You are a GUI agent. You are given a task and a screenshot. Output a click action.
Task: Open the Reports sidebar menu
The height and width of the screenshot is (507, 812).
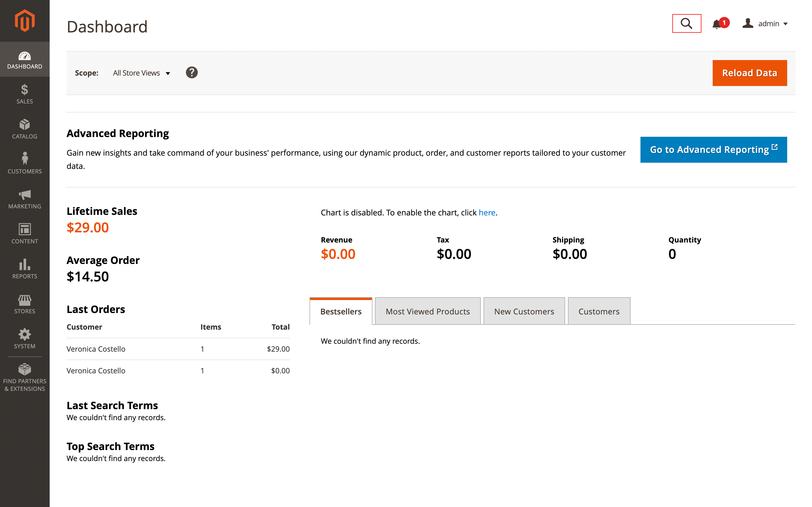(x=25, y=269)
